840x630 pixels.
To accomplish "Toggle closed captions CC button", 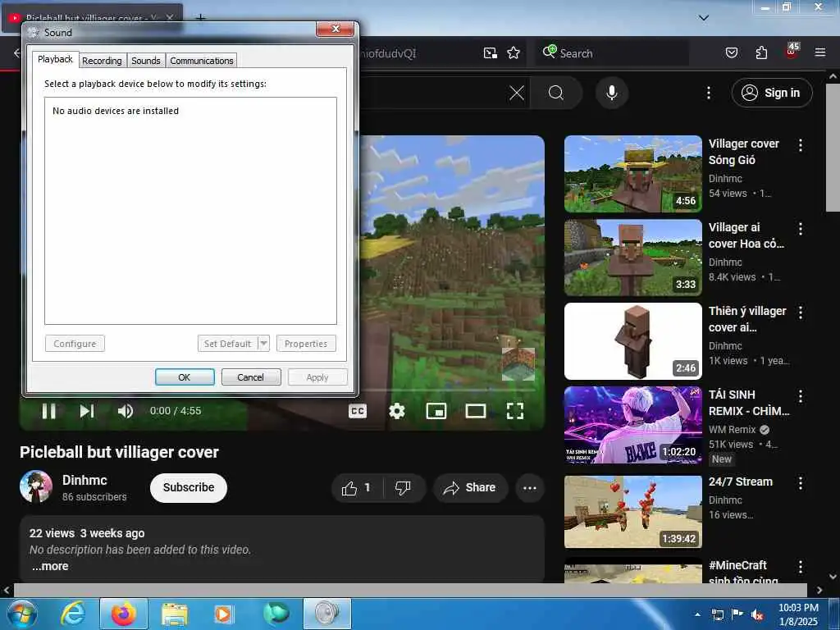I will (358, 411).
